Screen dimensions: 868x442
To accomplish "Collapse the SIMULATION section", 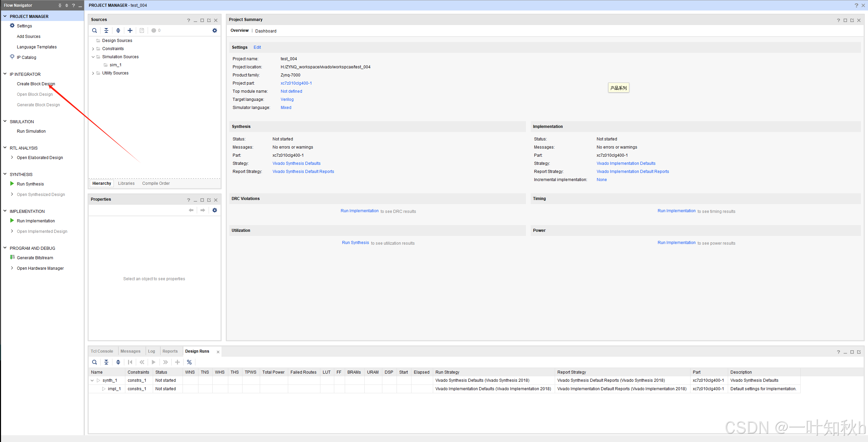I will 5,121.
